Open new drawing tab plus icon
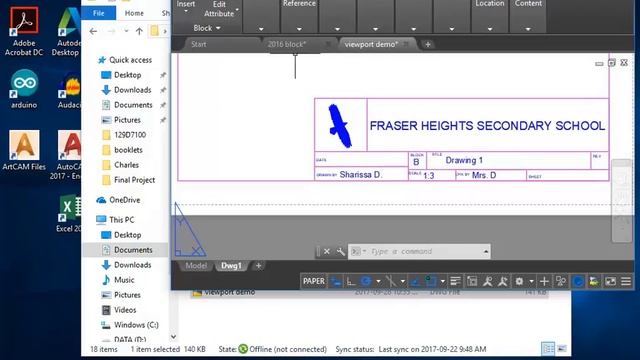 click(x=428, y=44)
